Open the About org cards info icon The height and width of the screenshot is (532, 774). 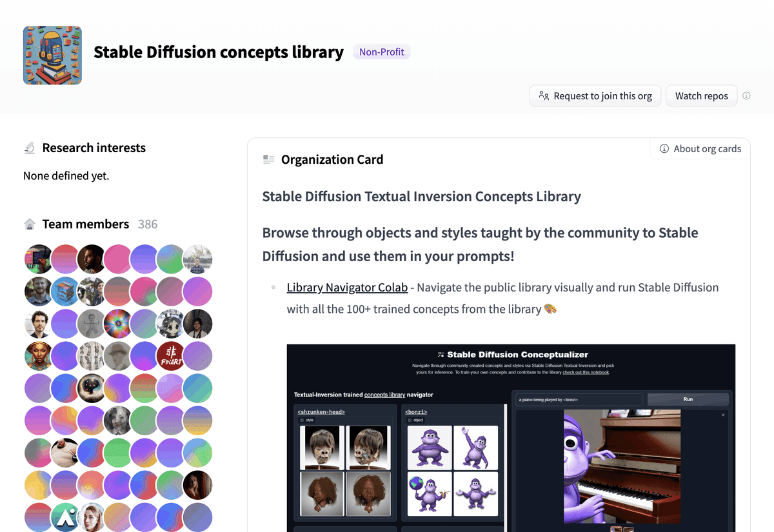(x=664, y=148)
